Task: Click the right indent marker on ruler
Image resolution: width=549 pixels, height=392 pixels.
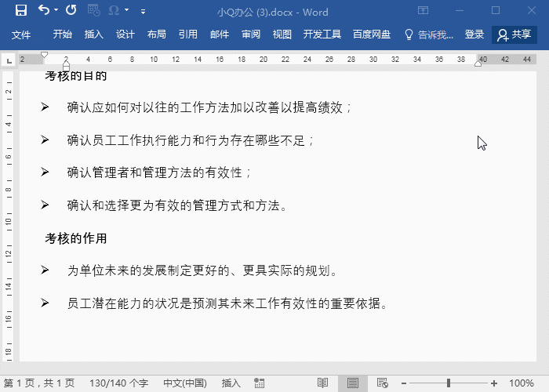Action: (x=478, y=63)
